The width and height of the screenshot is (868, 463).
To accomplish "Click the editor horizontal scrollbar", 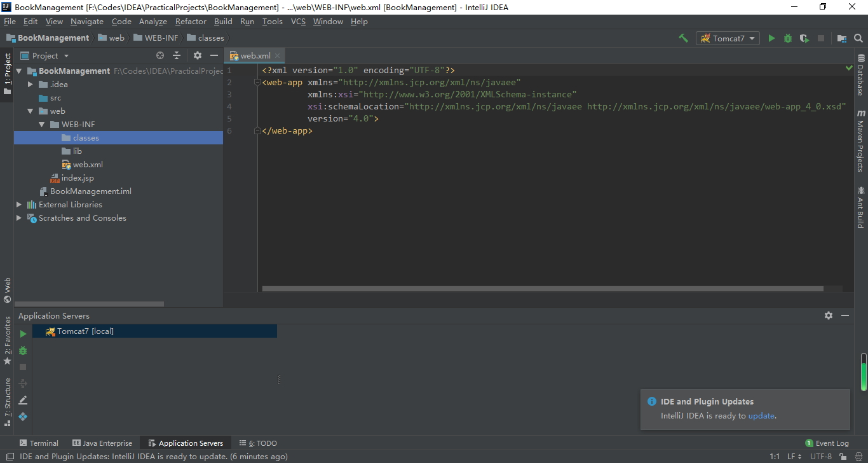I will click(x=542, y=289).
